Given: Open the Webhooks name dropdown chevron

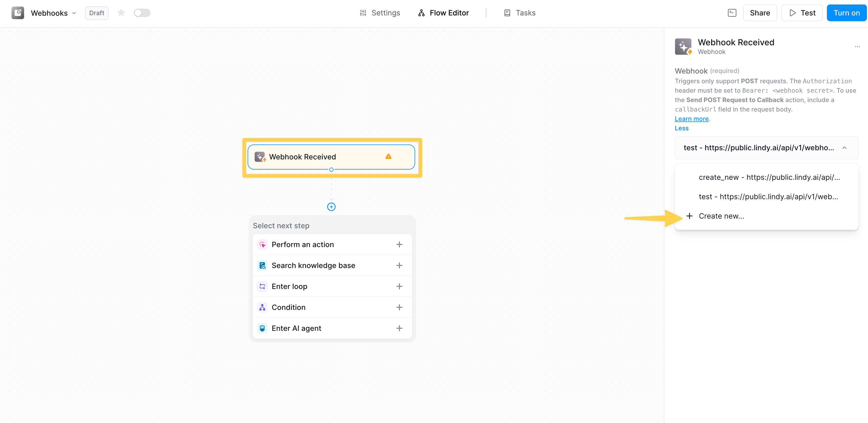Looking at the screenshot, I should (74, 13).
